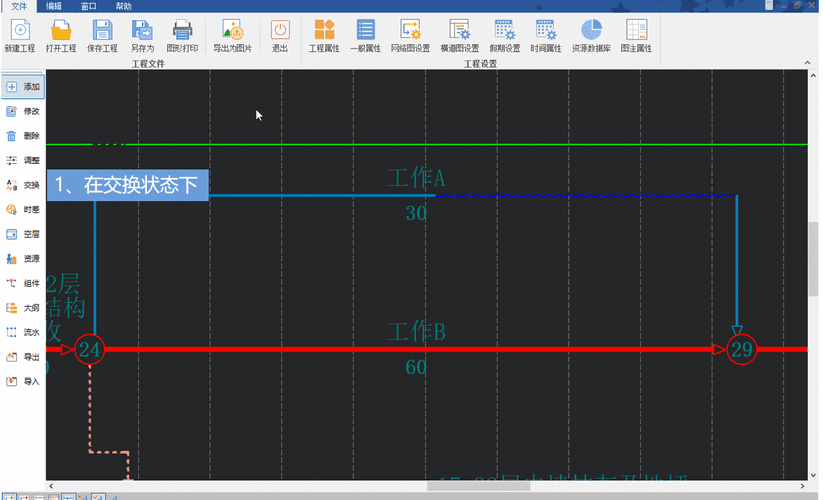Select the 添加 add mode in sidebar

coord(23,87)
